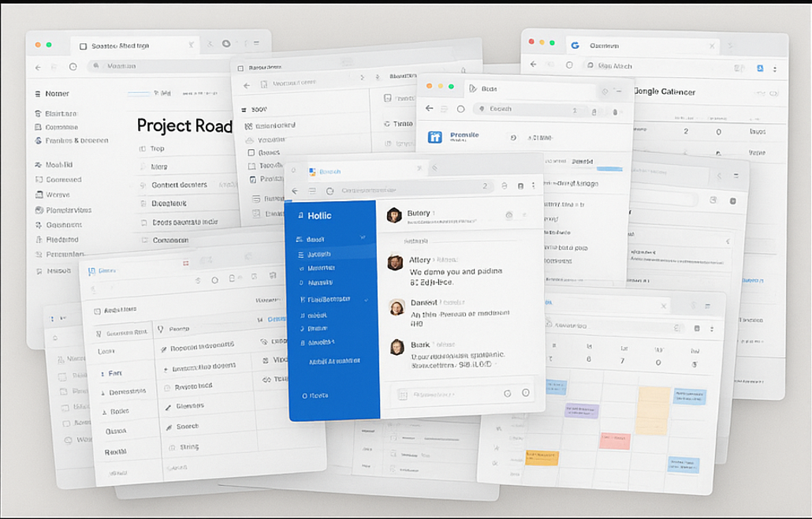Image resolution: width=812 pixels, height=519 pixels.
Task: Collapse the section chevron in the middle of the blue sidebar
Action: point(367,300)
